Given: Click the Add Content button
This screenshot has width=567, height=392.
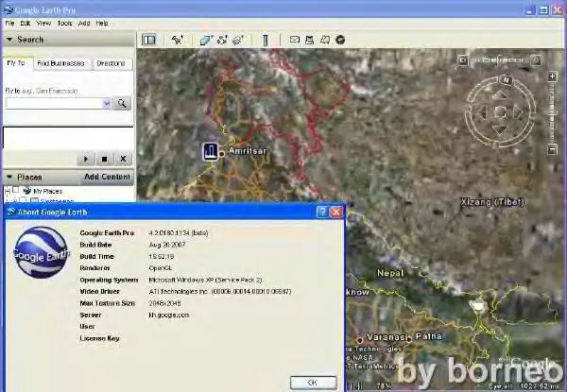Looking at the screenshot, I should click(107, 177).
